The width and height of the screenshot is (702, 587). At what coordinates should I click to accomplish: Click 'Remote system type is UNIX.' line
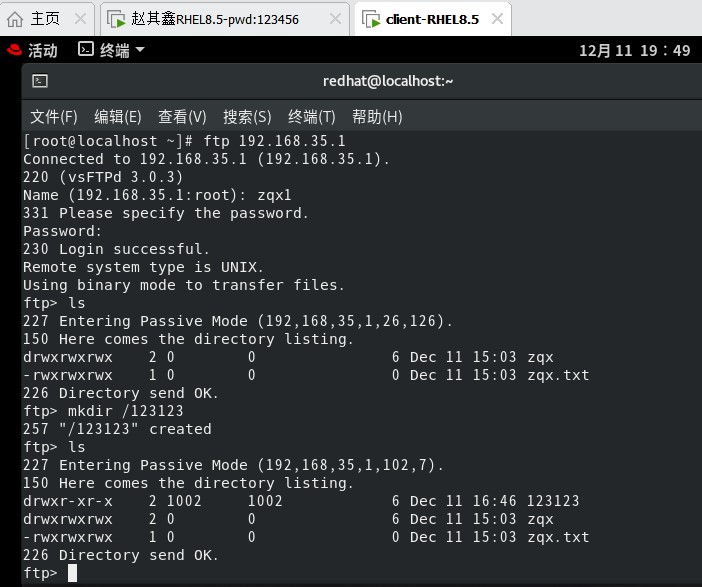coord(143,267)
